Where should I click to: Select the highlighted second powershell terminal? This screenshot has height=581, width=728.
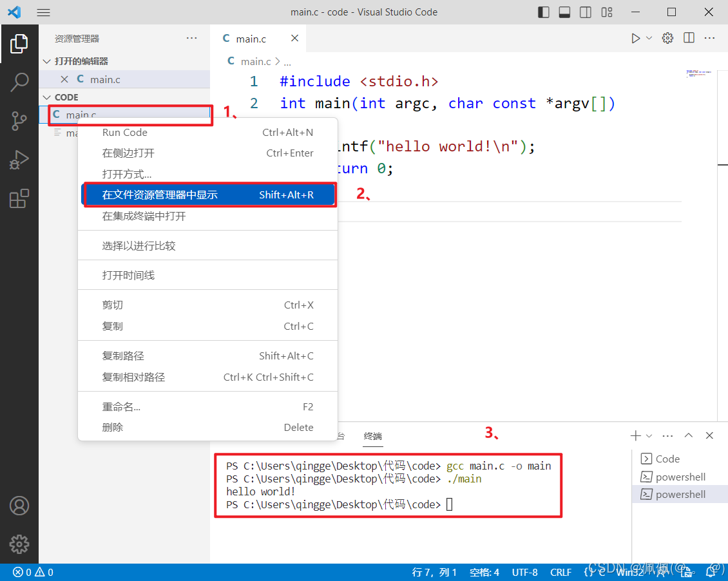(x=680, y=494)
